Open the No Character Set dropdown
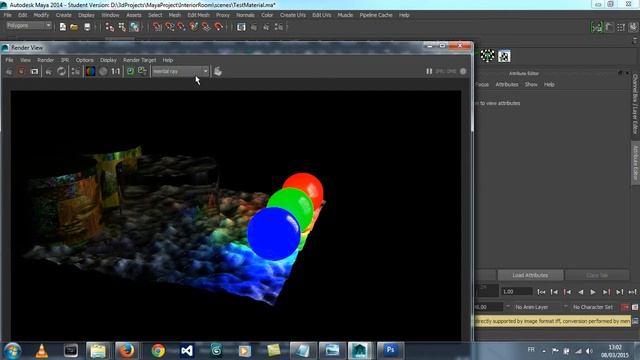Image resolution: width=640 pixels, height=360 pixels. pyautogui.click(x=592, y=307)
